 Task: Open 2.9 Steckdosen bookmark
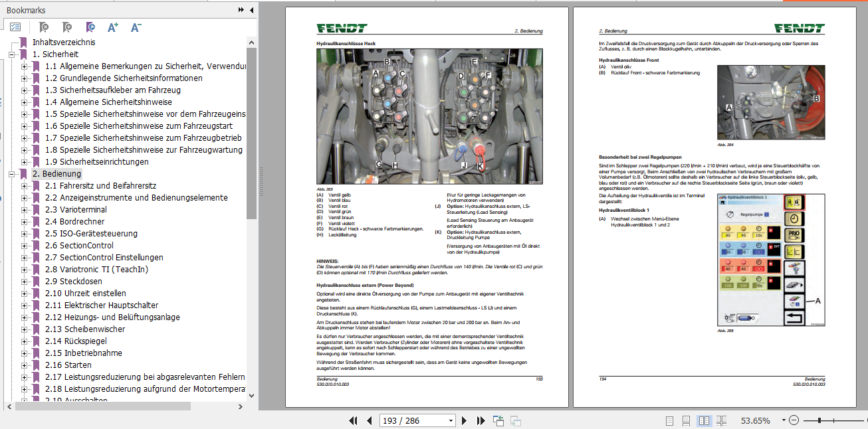pyautogui.click(x=73, y=282)
